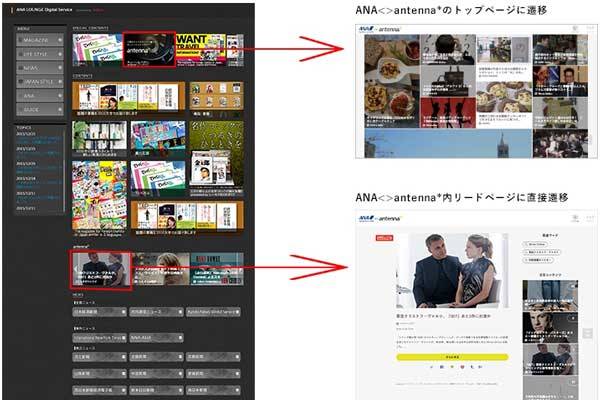Screen dimensions: 600x400
Task: Click the ANA antenna logo on the article page
Action: [380, 219]
